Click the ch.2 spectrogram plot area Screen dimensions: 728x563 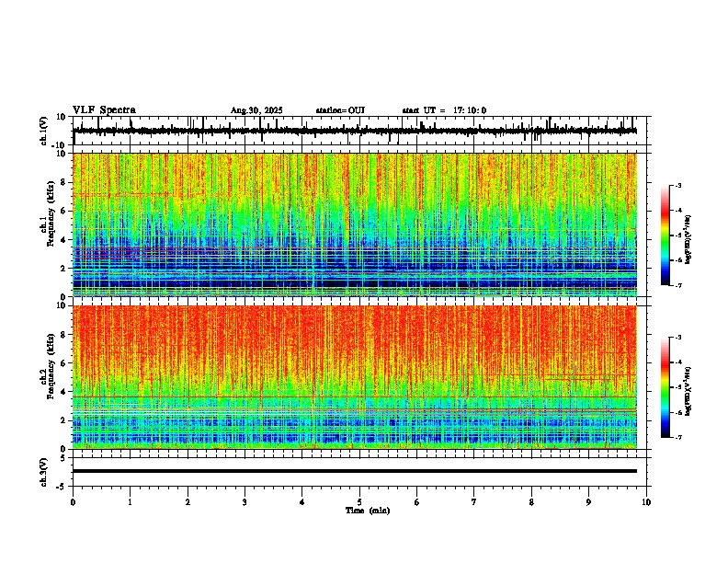[355, 377]
